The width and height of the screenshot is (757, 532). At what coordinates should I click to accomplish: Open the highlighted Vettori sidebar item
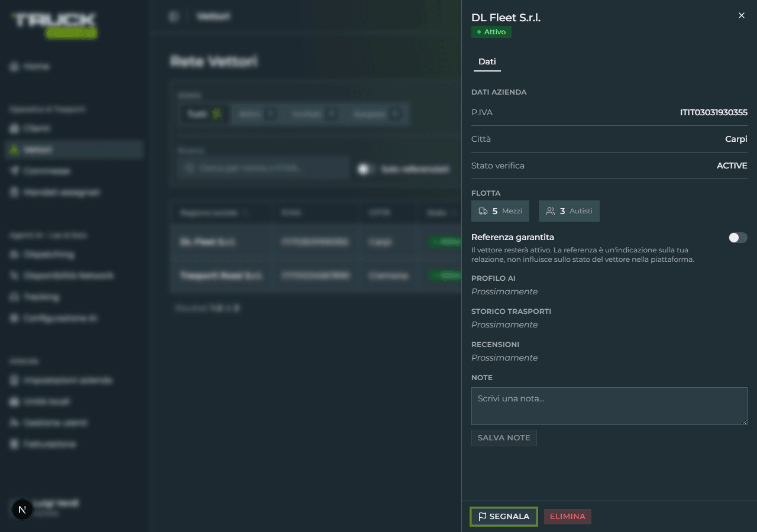pos(74,150)
